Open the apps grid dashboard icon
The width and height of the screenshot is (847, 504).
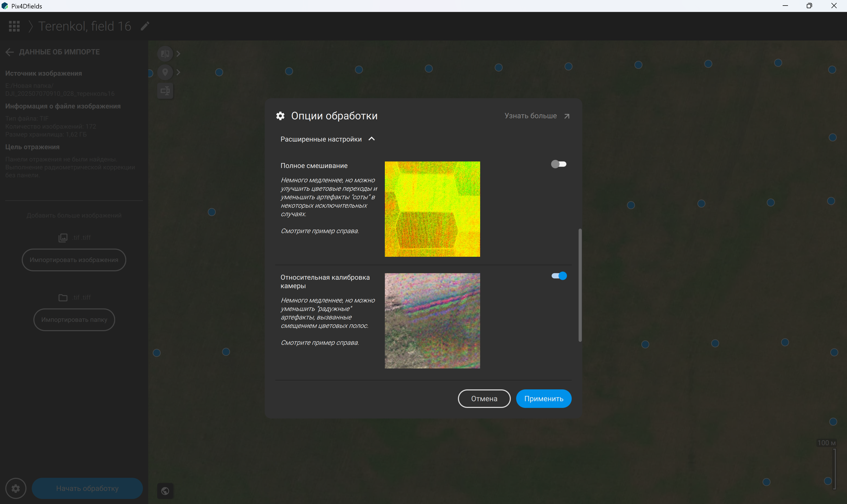[x=14, y=26]
